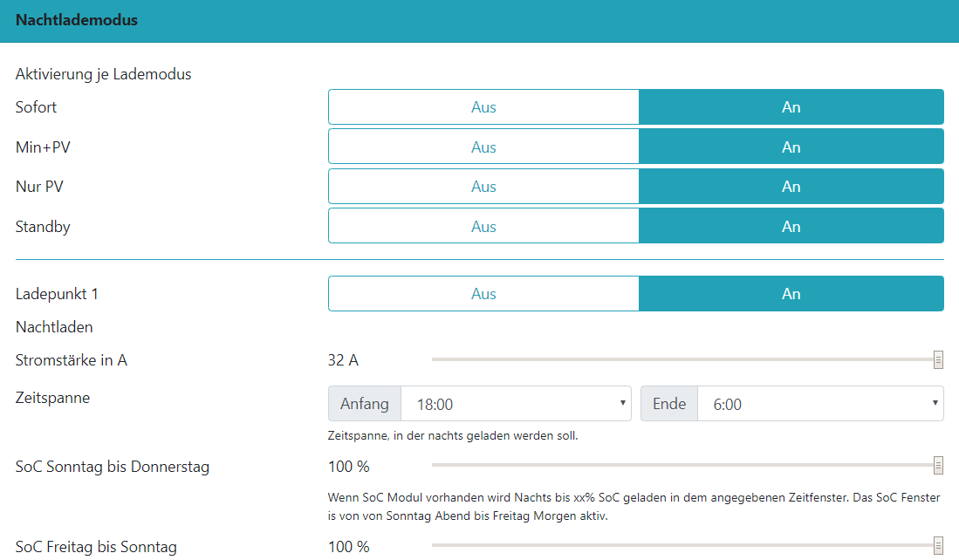Click the SoC Freitag bis Sonntag slider handle

coord(938,547)
